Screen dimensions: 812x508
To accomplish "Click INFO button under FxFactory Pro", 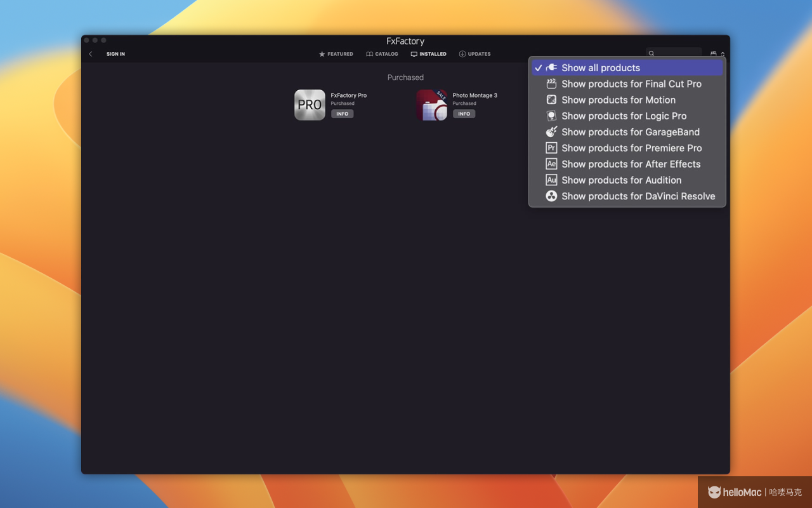I will (x=343, y=114).
